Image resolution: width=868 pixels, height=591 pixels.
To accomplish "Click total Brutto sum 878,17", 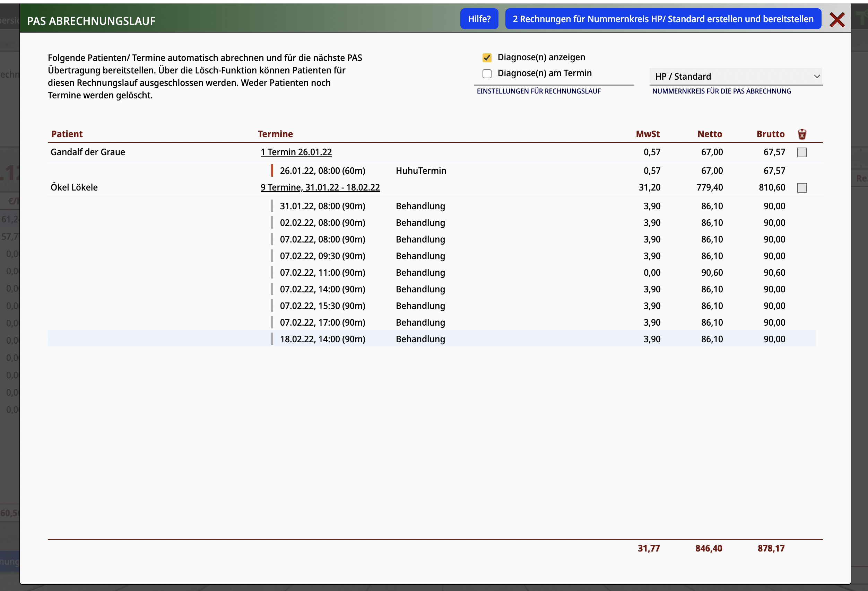I will click(771, 548).
